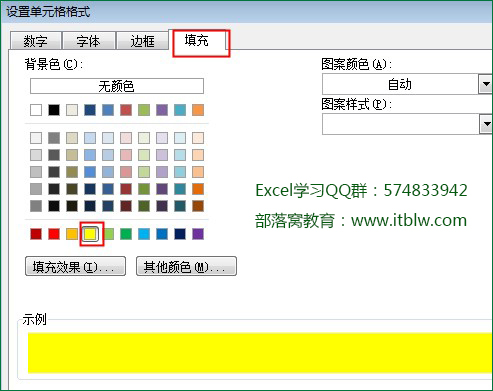This screenshot has height=391, width=493.
Task: Choose the dark red standard color swatch
Action: 36,234
